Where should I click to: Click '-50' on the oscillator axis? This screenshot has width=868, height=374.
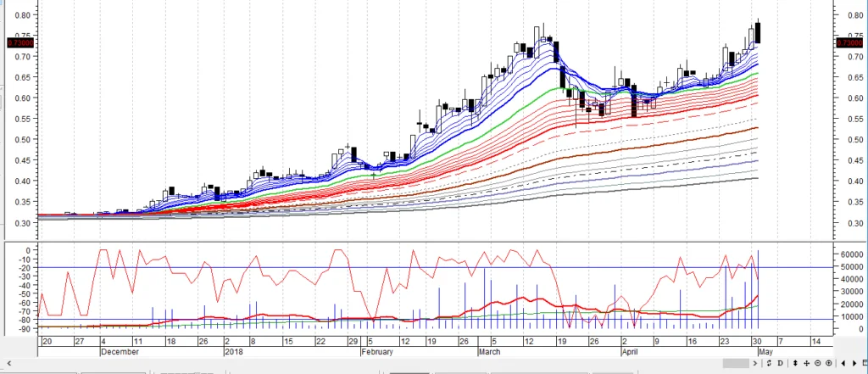click(x=25, y=293)
